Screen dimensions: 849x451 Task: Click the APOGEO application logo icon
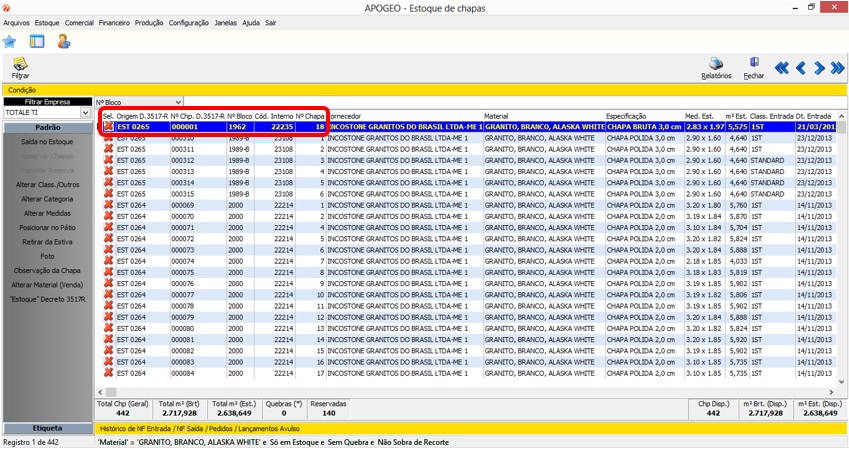(x=6, y=8)
